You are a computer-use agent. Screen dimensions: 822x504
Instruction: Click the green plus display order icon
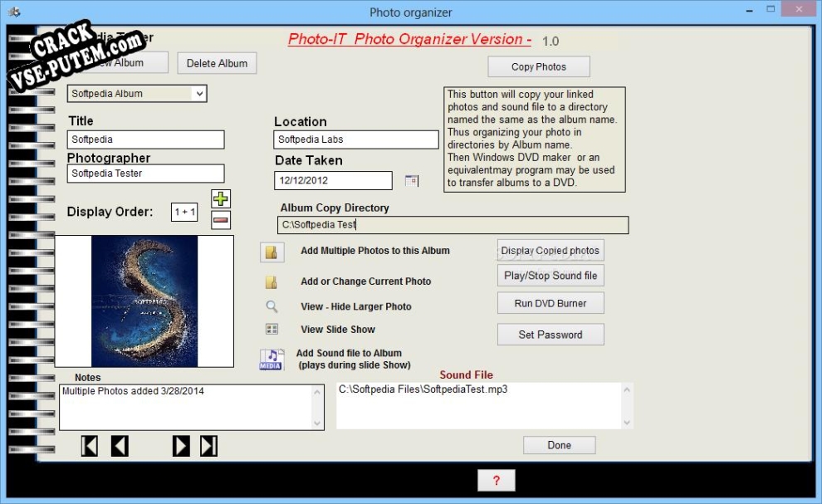tap(221, 198)
